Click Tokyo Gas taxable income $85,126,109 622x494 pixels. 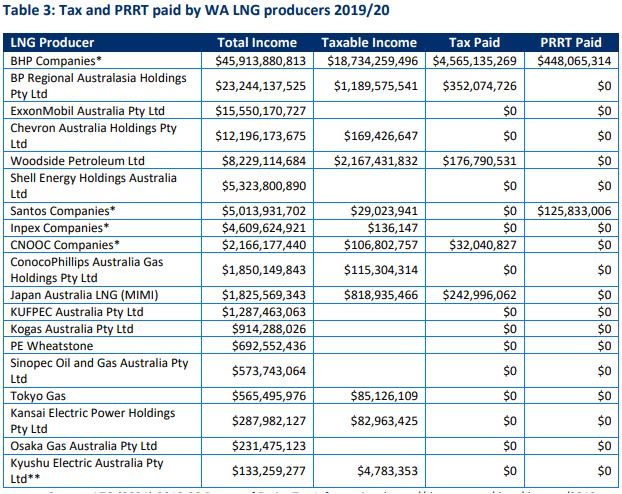(x=384, y=396)
